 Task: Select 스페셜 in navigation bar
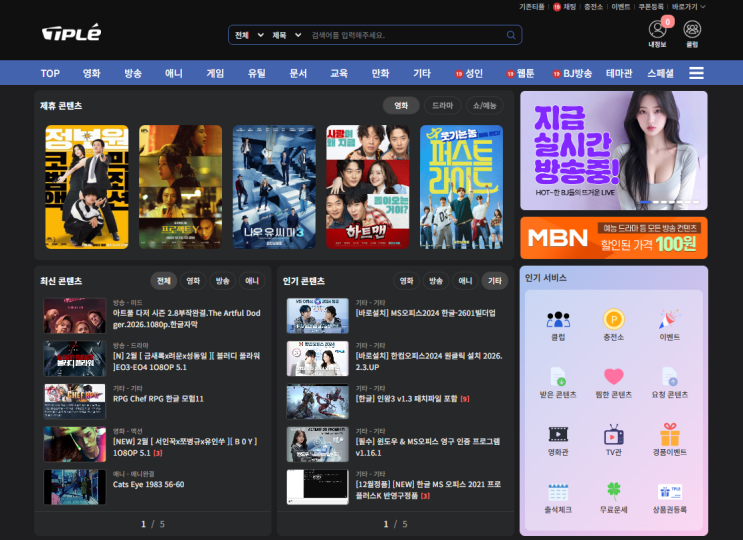[661, 73]
